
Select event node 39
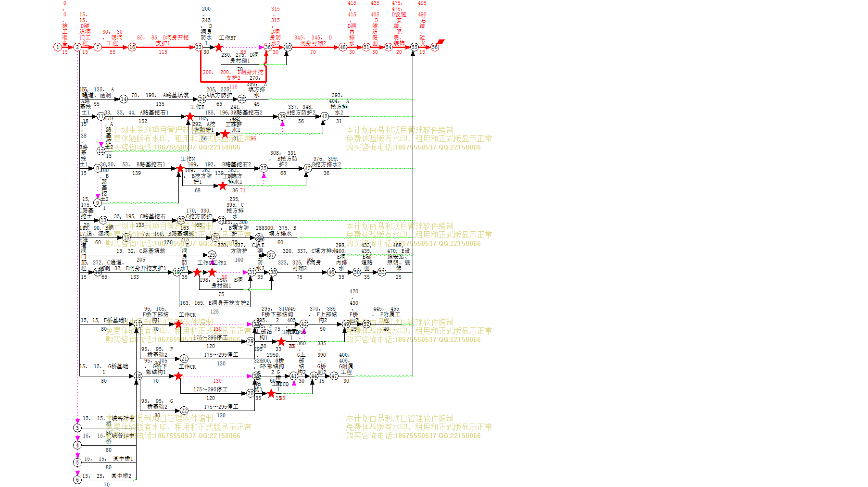[x=282, y=116]
